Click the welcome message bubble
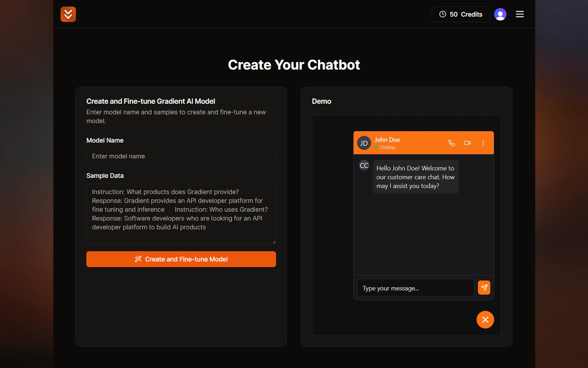 [x=415, y=177]
